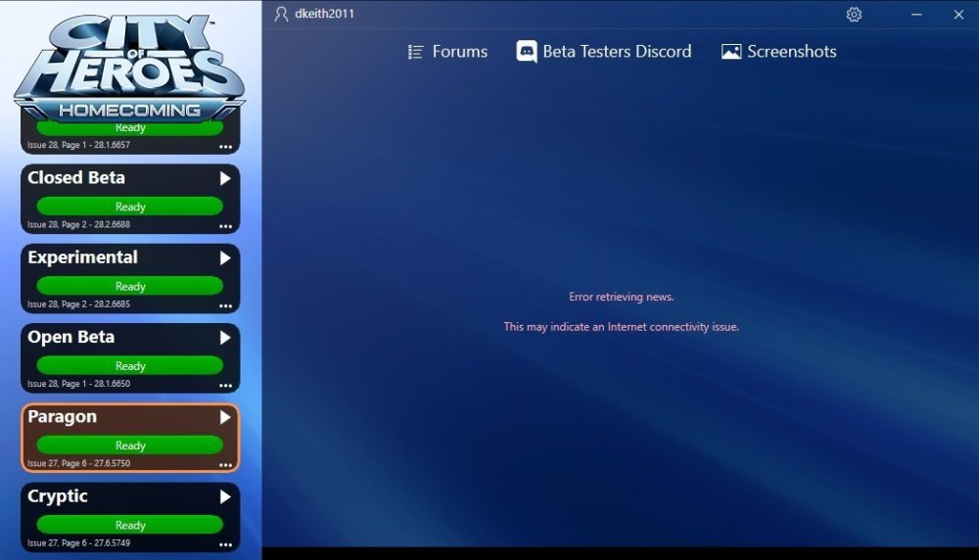The image size is (979, 560).
Task: Select the Cryptic server profile title
Action: tap(58, 496)
